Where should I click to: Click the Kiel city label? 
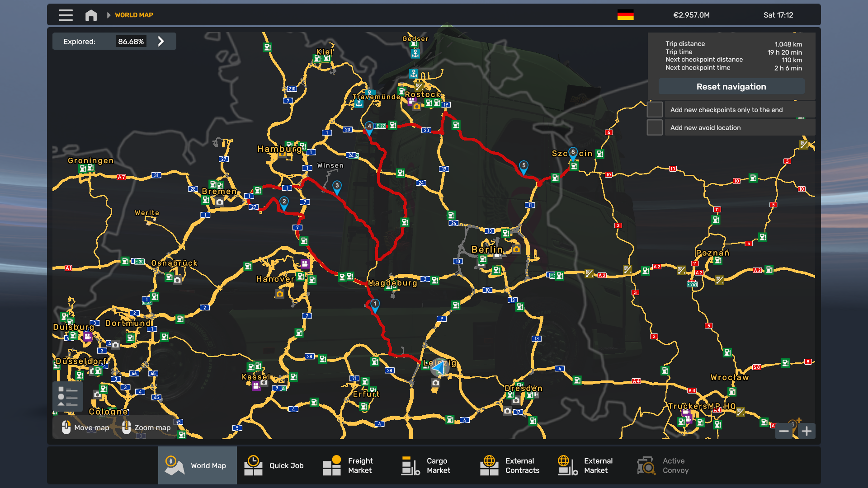325,52
